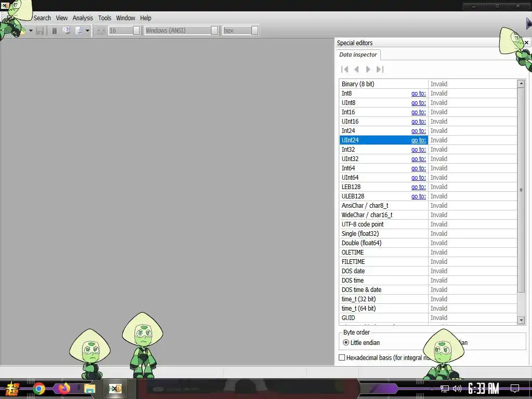
Task: Open the Analysis menu
Action: [83, 18]
